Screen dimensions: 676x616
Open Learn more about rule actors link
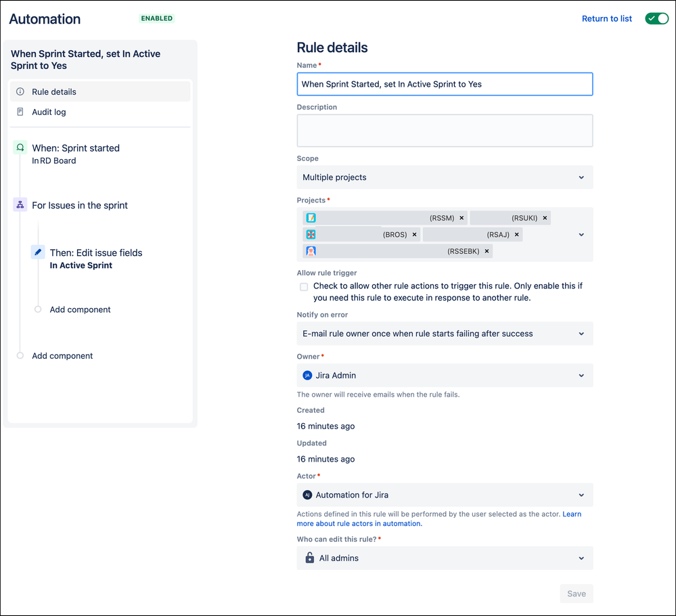tap(359, 523)
